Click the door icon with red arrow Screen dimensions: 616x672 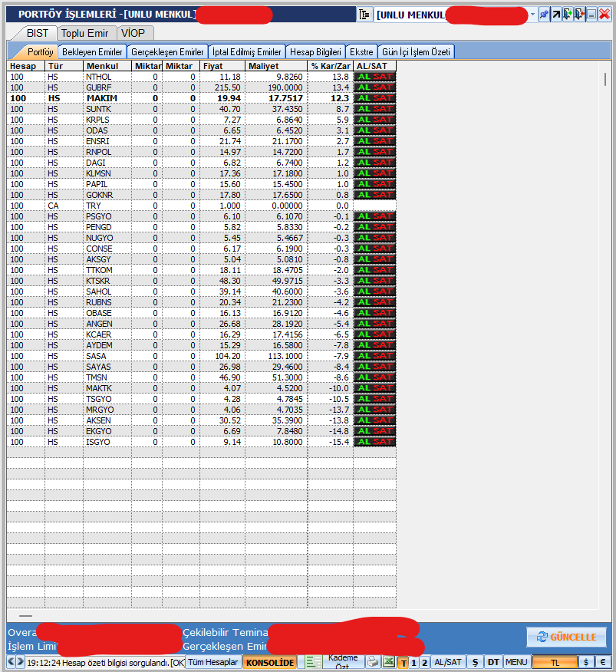click(x=580, y=15)
